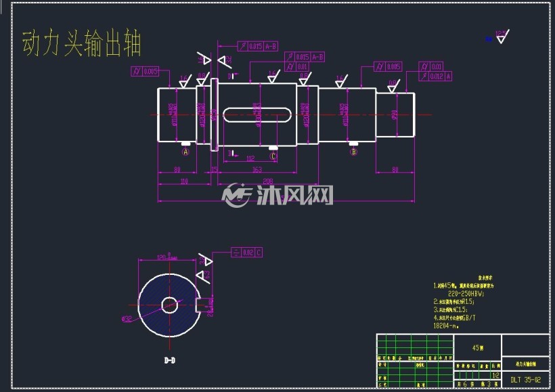The width and height of the screenshot is (555, 392).
Task: Click the 1:2 scale value
Action: coord(496,375)
